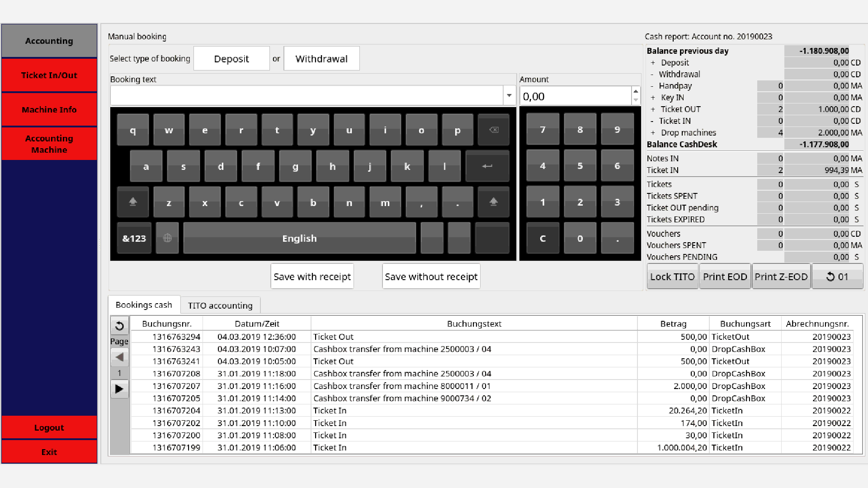This screenshot has width=868, height=488.
Task: Click the reload 01 button
Action: tap(837, 277)
